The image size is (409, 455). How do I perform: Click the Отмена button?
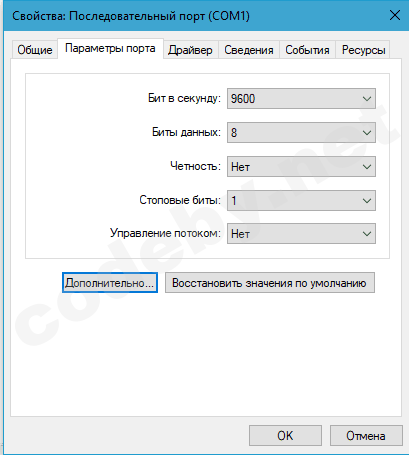click(x=366, y=435)
